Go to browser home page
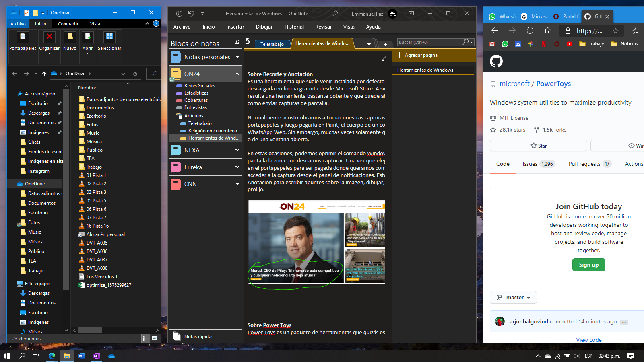The width and height of the screenshot is (644, 362). [548, 31]
